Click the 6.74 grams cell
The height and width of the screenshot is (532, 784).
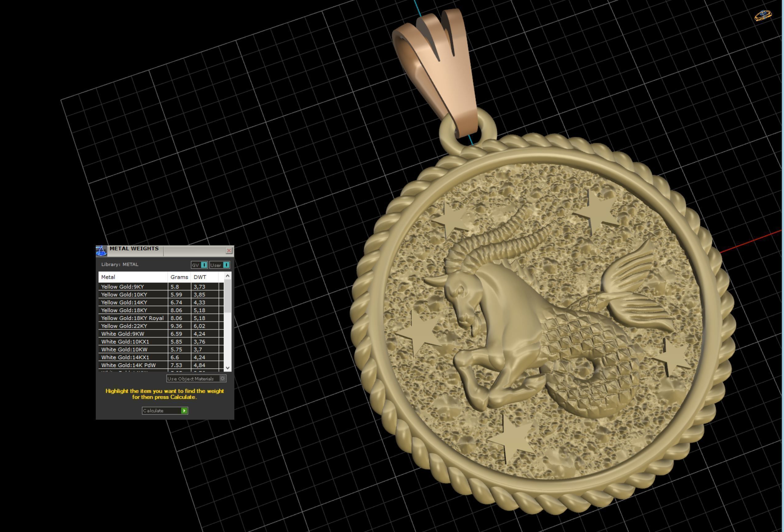(x=179, y=302)
